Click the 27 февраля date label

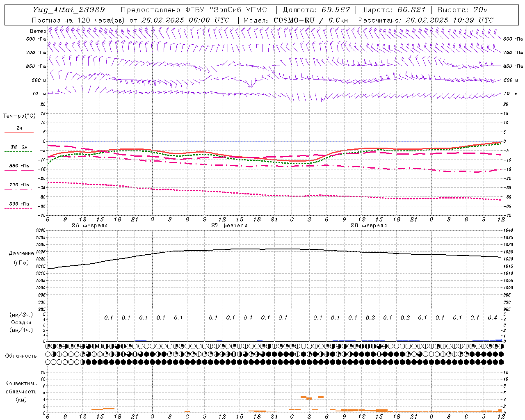click(229, 226)
